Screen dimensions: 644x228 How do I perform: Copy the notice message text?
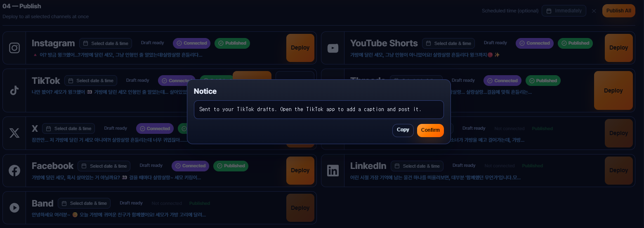pyautogui.click(x=403, y=130)
